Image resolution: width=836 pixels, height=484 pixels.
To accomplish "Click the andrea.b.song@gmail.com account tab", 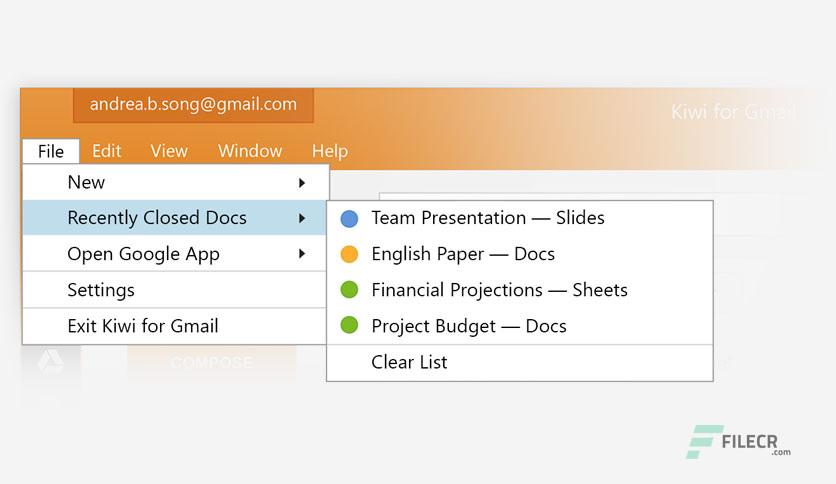I will click(193, 104).
